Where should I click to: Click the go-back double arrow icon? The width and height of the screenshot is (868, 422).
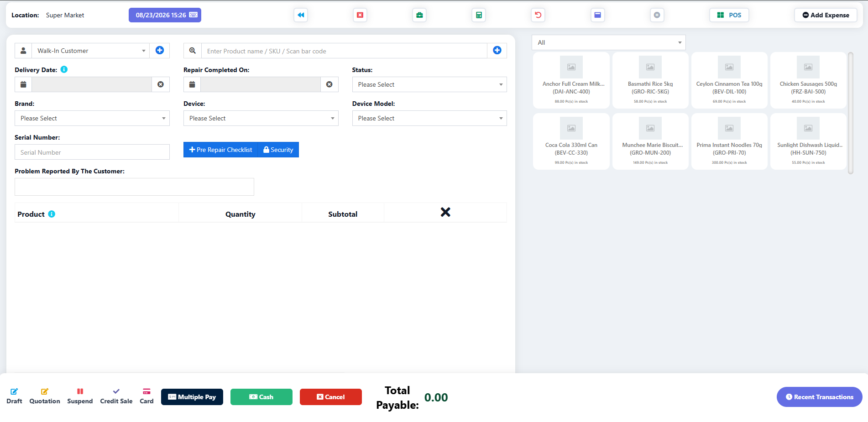(x=301, y=15)
